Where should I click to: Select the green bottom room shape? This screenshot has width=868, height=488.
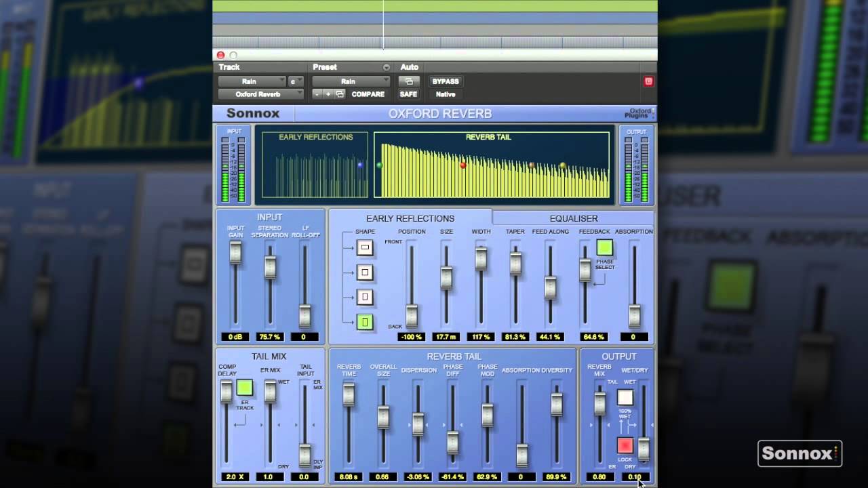click(x=365, y=322)
